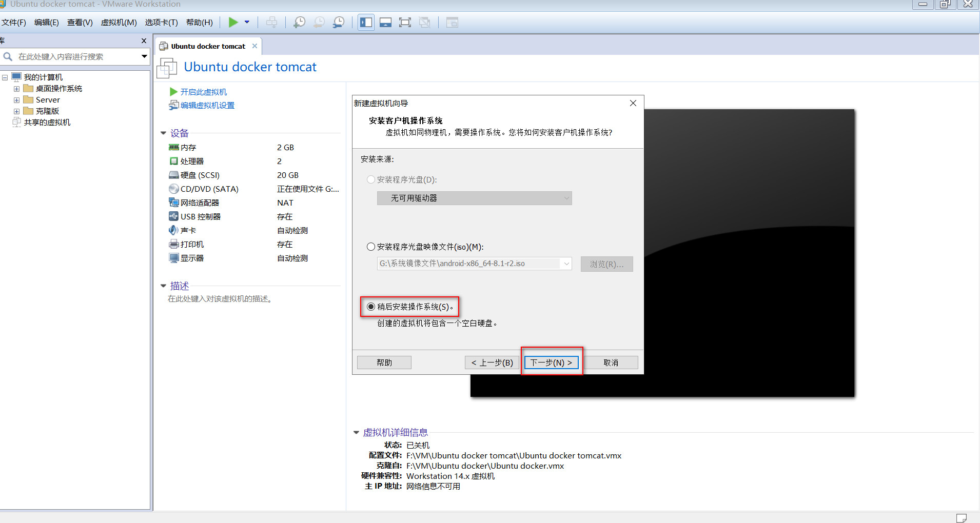
Task: Click the 我的计算机 computer icon
Action: point(16,77)
